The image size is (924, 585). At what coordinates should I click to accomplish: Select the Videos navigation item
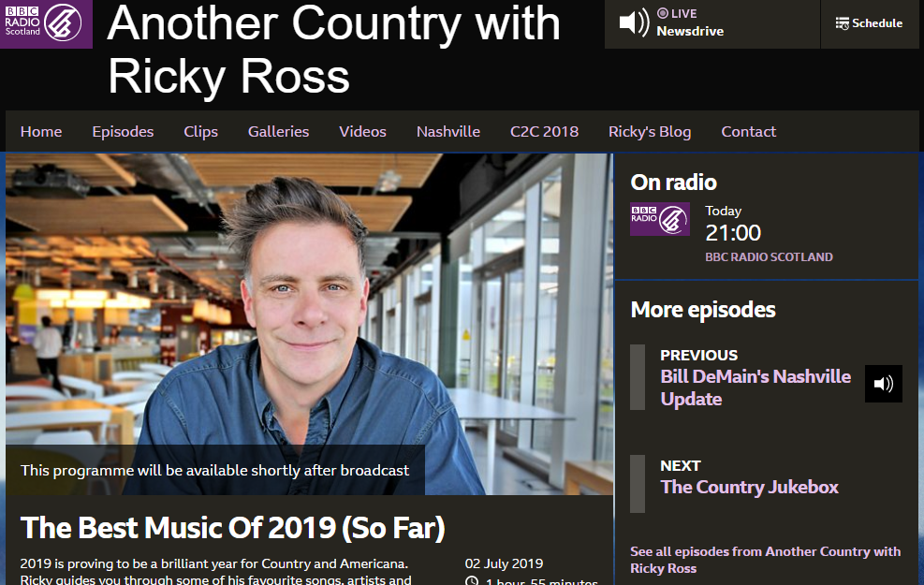coord(362,131)
